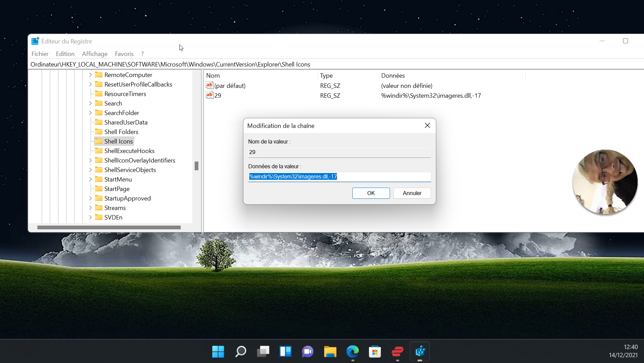Open Task View from the taskbar
The width and height of the screenshot is (644, 363).
[x=263, y=351]
